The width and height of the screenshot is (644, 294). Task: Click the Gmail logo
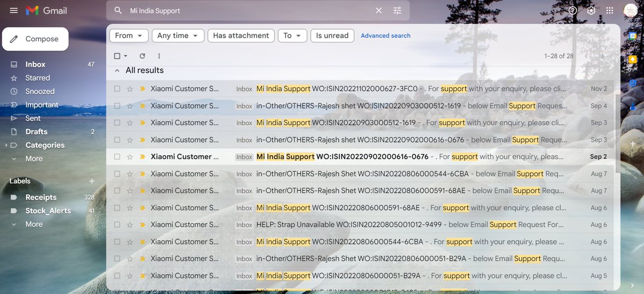coord(47,11)
